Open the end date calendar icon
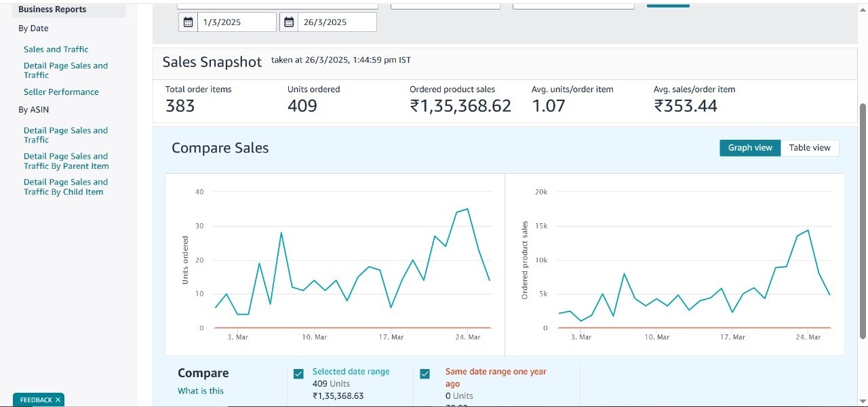This screenshot has height=407, width=868. click(289, 22)
